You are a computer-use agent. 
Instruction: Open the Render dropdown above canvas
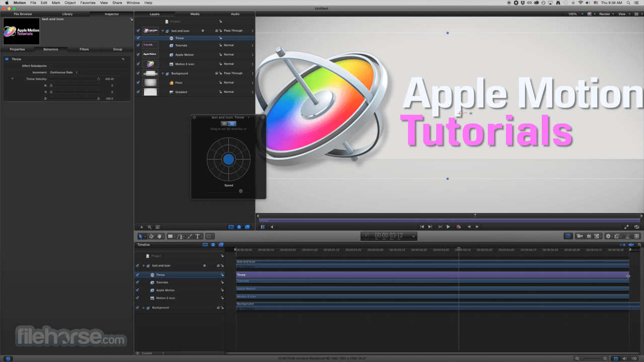tap(606, 14)
